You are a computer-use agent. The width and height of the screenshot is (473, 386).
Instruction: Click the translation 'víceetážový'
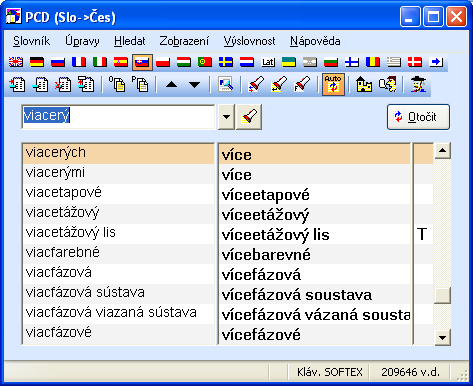[266, 215]
